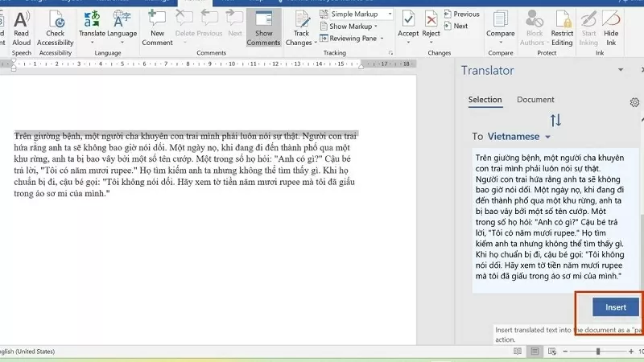Screen dimensions: 644x362
Task: Expand the Simple Markup dropdown
Action: coord(356,14)
